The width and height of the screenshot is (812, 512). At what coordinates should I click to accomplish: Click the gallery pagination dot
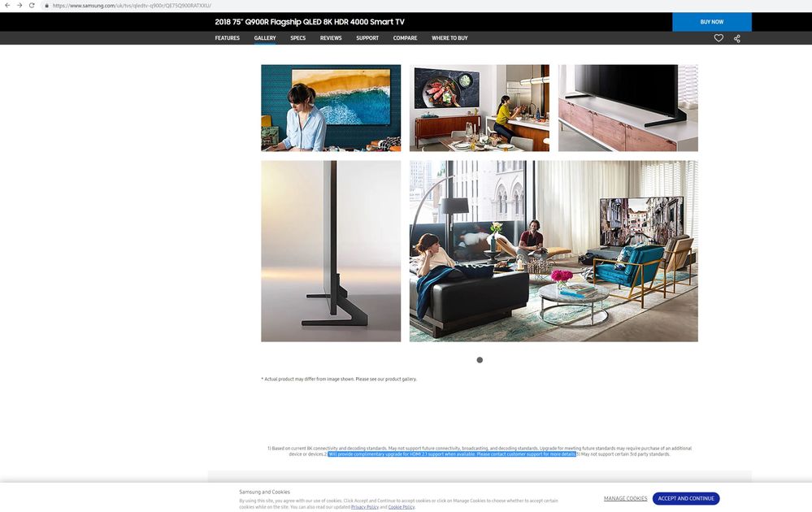[x=480, y=360]
